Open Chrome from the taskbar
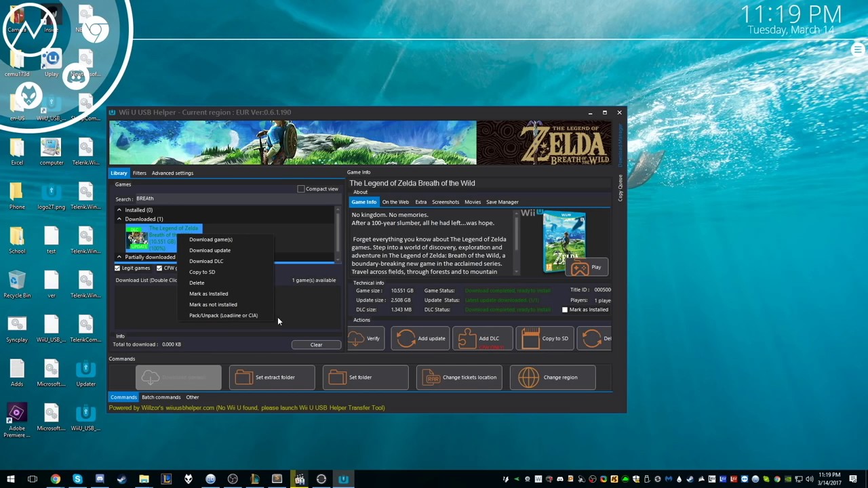Viewport: 868px width, 488px height. tap(55, 479)
